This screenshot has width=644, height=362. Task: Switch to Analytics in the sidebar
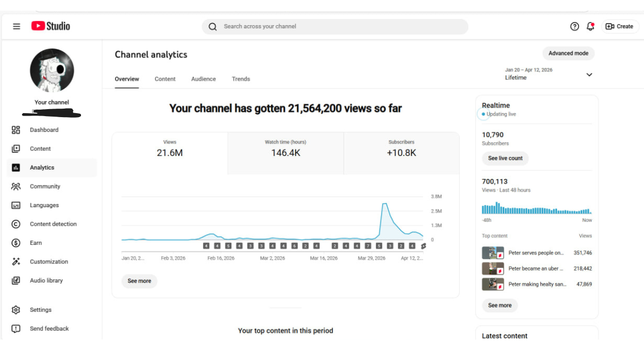pos(42,167)
